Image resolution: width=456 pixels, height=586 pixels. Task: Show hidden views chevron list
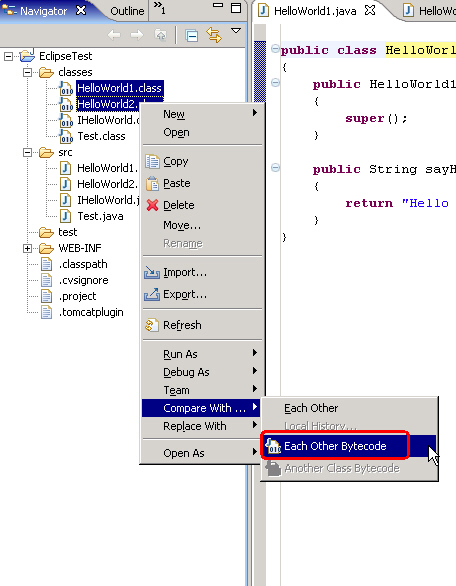click(x=160, y=7)
